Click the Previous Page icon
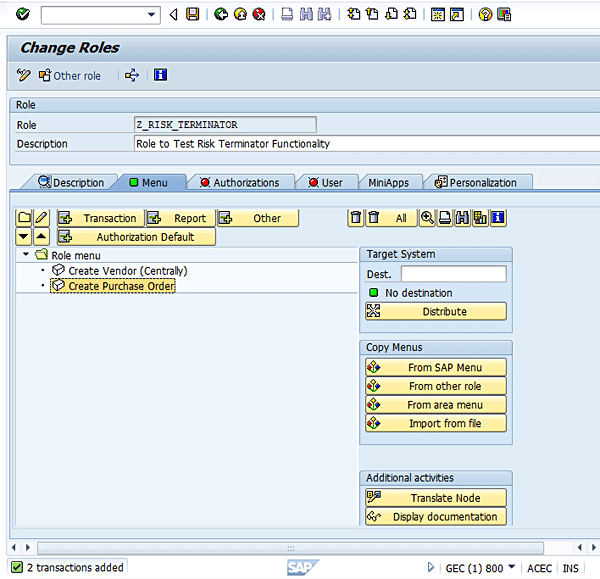 pos(372,15)
